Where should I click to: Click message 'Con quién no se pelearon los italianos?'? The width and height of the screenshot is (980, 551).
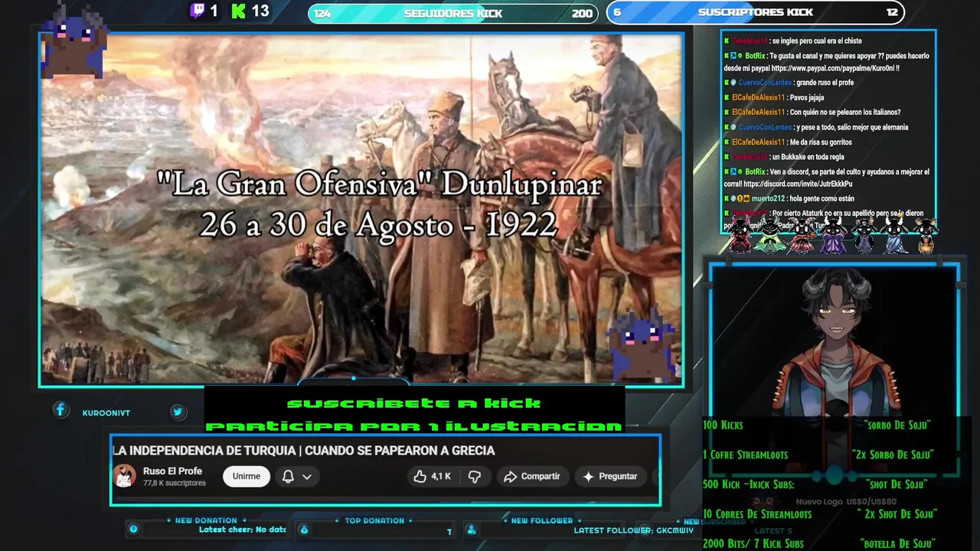845,112
